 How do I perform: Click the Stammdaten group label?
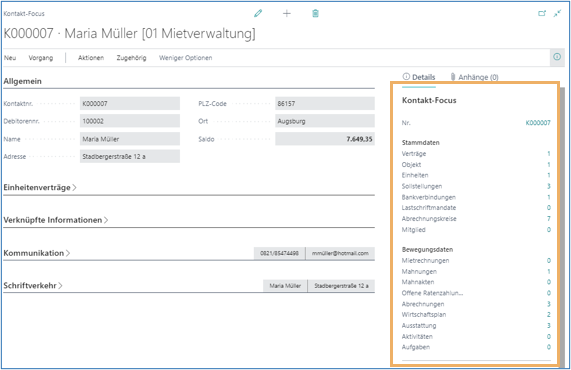(421, 143)
